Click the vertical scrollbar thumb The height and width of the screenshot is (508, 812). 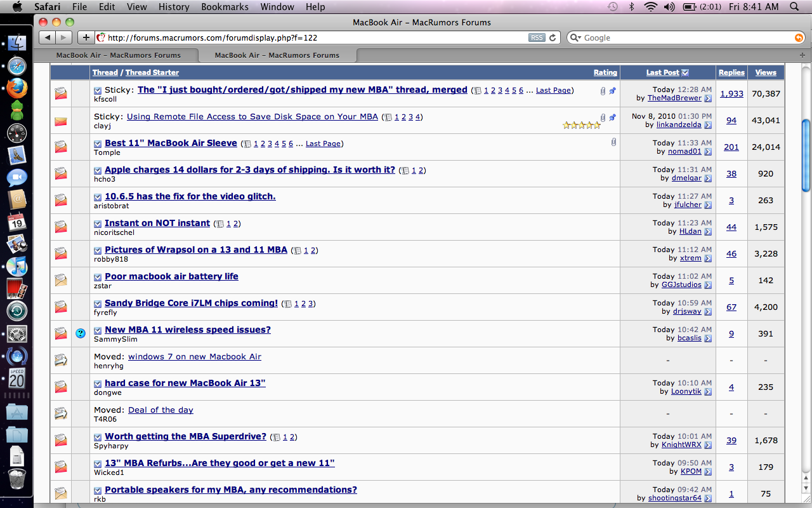806,154
